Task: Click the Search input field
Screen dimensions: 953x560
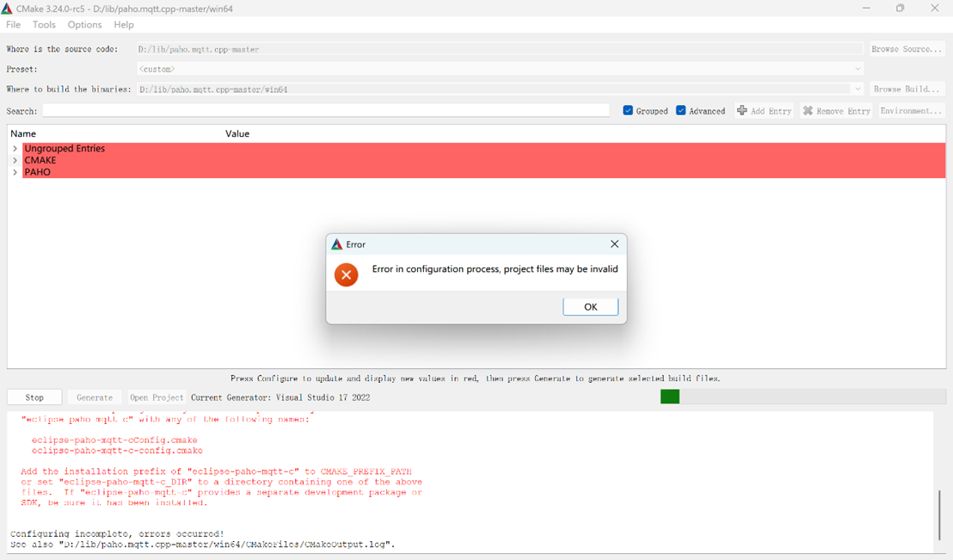Action: [x=326, y=111]
